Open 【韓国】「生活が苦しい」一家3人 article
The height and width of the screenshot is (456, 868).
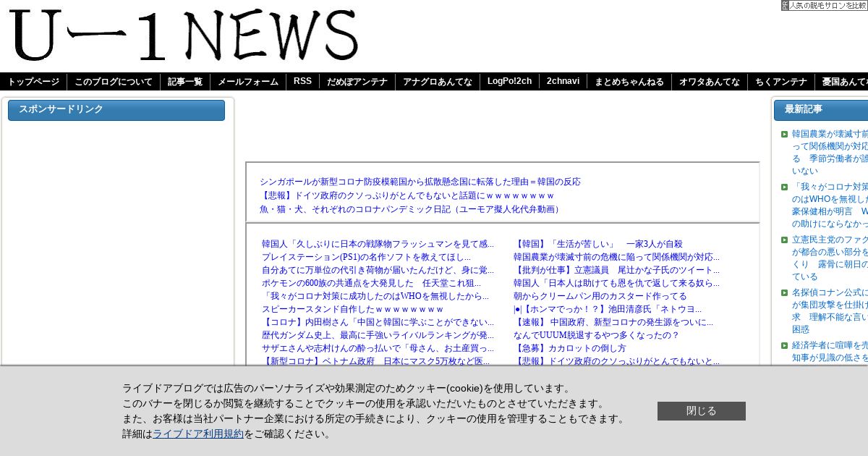[597, 244]
